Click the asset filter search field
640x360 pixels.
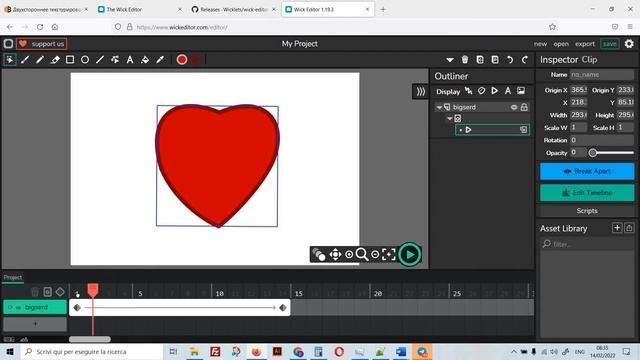587,244
